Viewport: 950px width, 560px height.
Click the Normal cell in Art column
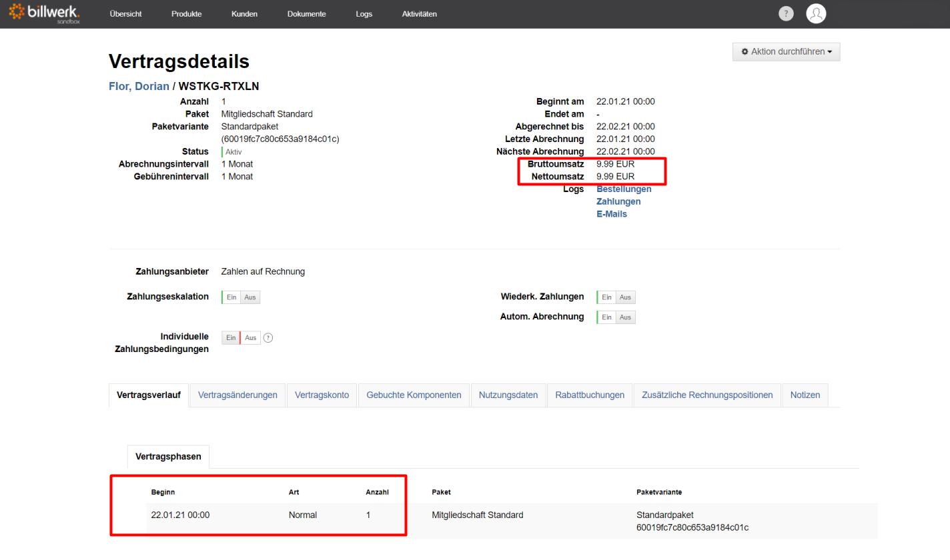tap(303, 515)
